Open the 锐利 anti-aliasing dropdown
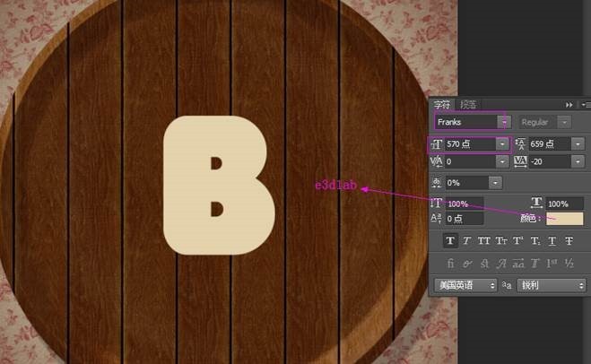The width and height of the screenshot is (591, 364). click(x=552, y=285)
